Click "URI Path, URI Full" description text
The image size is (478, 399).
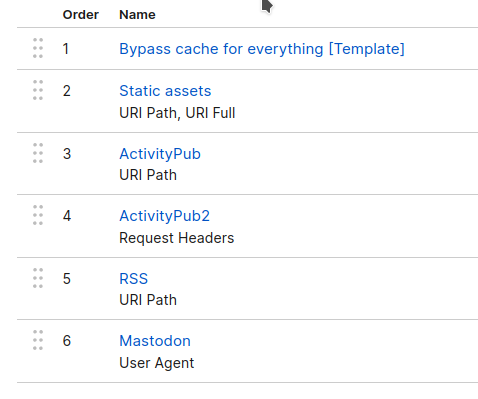coord(177,113)
